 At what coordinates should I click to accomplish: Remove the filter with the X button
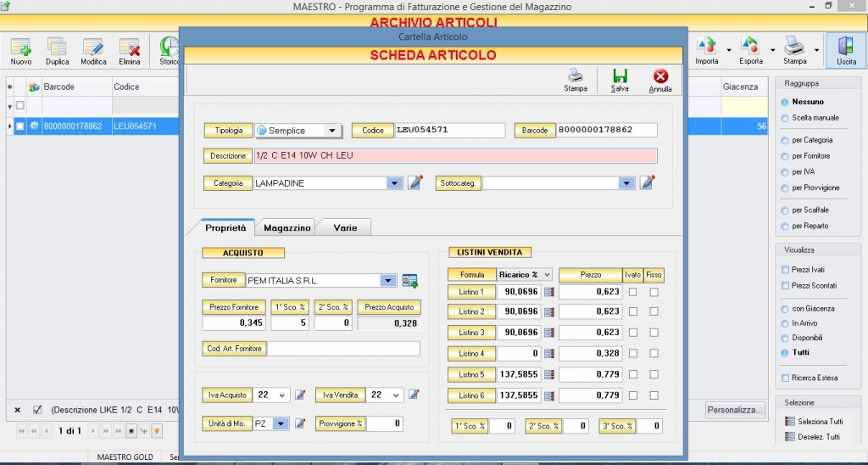[17, 410]
